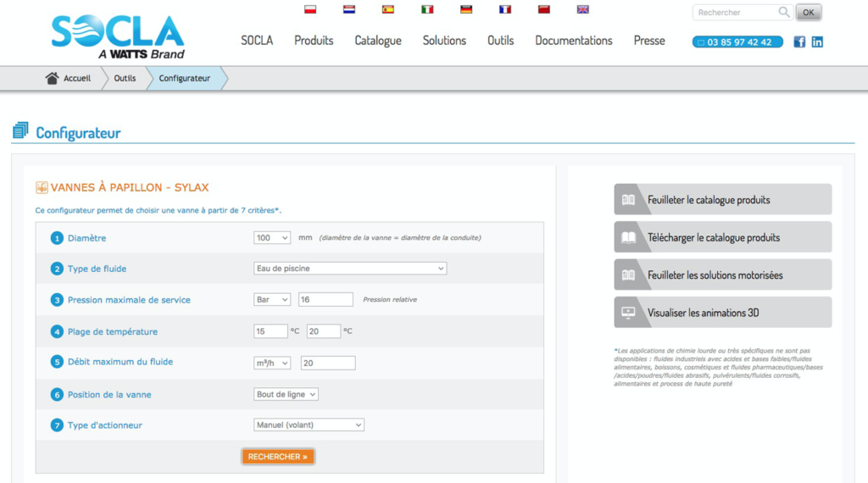Open the Type d'actionneur dropdown

[x=309, y=425]
